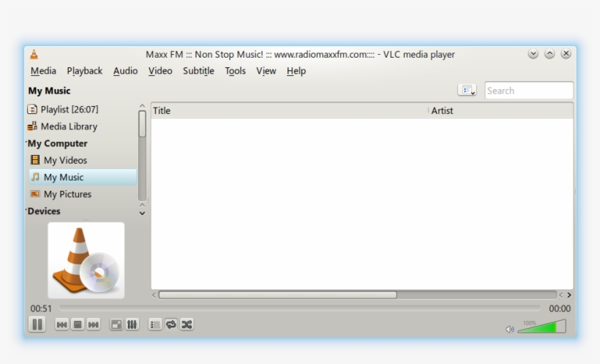Screen dimensions: 600x364
Task: Open the Playback menu
Action: [85, 71]
